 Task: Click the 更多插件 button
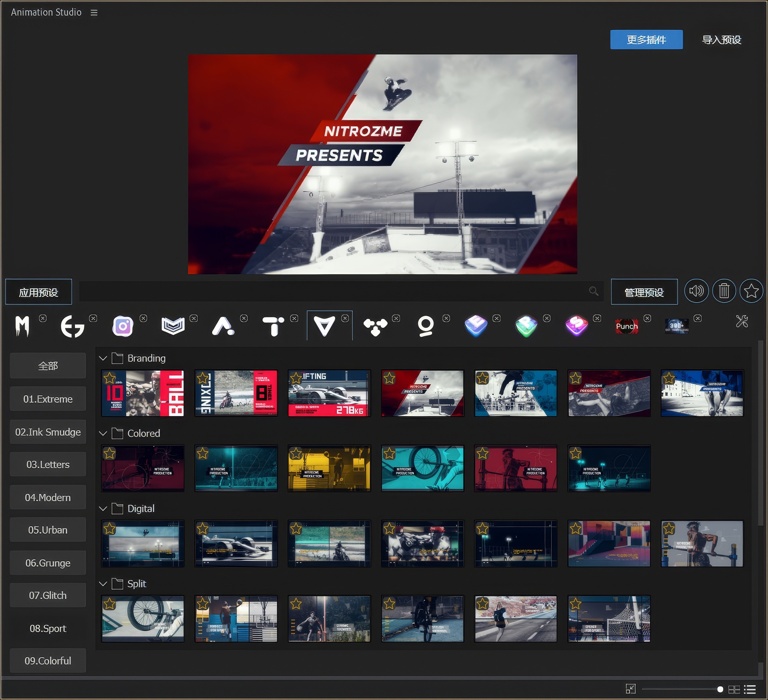(x=646, y=40)
